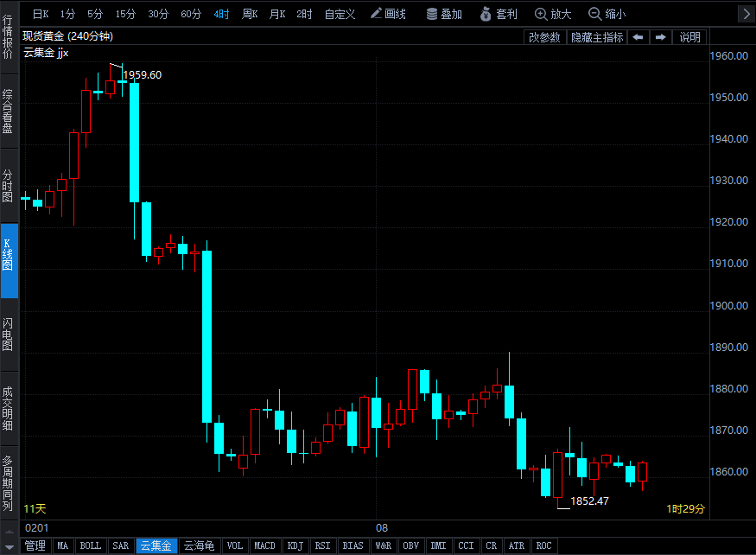The width and height of the screenshot is (756, 555).
Task: Select the CR indicator
Action: pyautogui.click(x=492, y=545)
